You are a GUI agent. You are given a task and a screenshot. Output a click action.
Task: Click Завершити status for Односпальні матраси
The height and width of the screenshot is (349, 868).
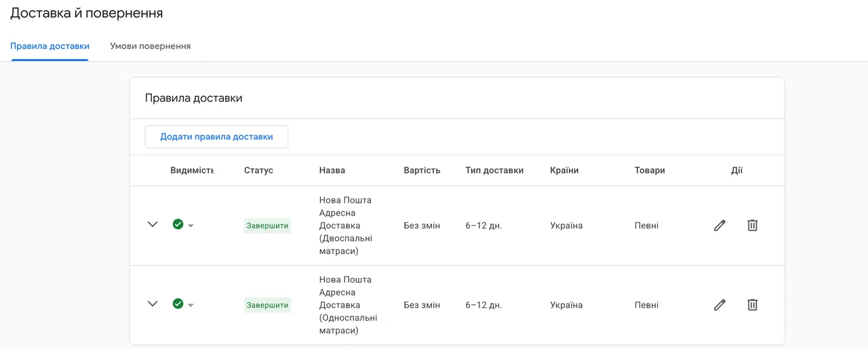267,305
